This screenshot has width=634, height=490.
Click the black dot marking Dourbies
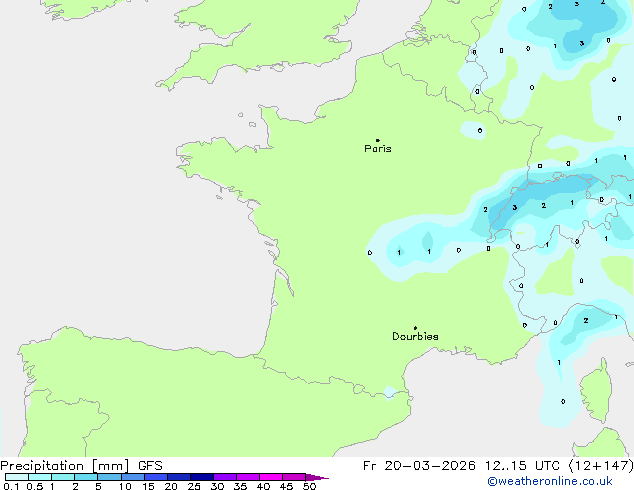coord(415,328)
